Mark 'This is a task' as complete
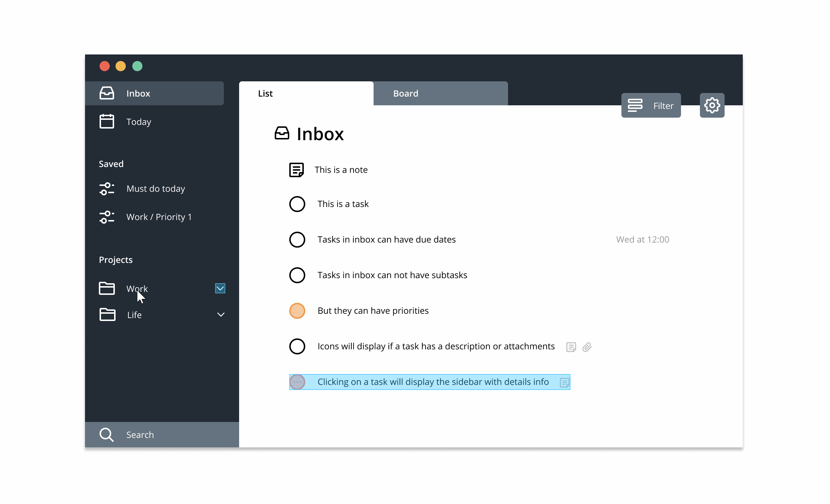 pos(297,204)
